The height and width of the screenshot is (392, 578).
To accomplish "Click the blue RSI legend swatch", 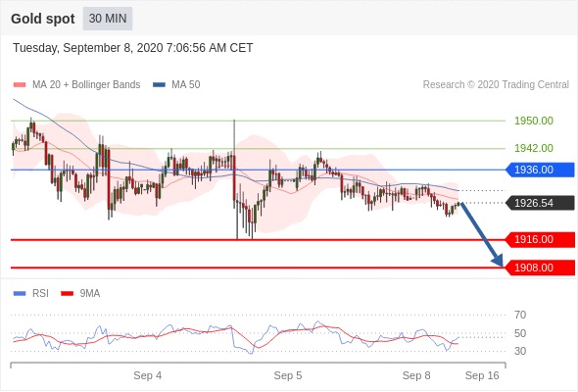I will [20, 294].
